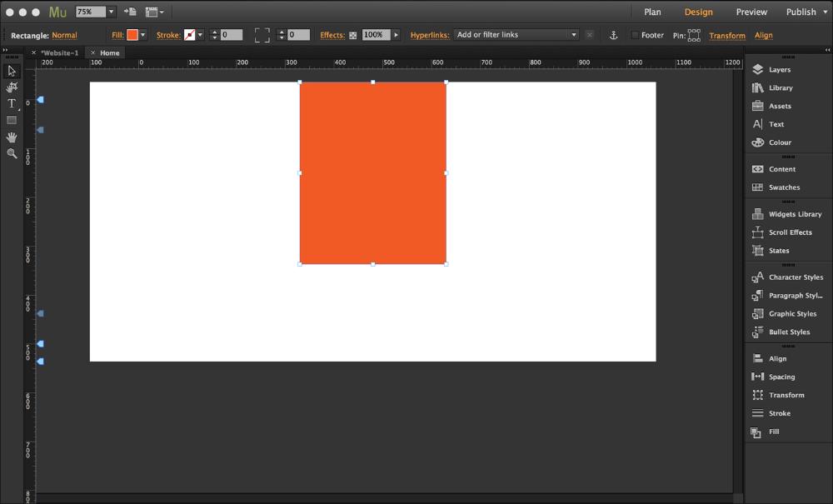Expand the Hyperlinks combo box

click(573, 35)
